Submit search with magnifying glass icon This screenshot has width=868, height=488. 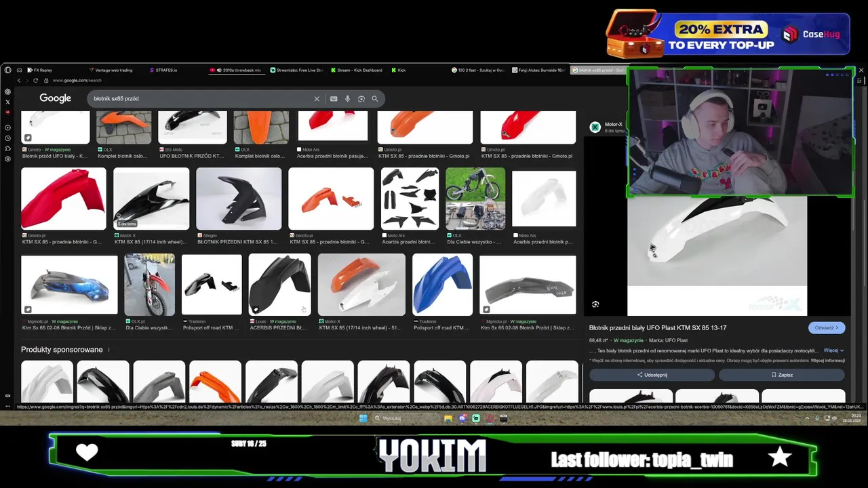[374, 99]
